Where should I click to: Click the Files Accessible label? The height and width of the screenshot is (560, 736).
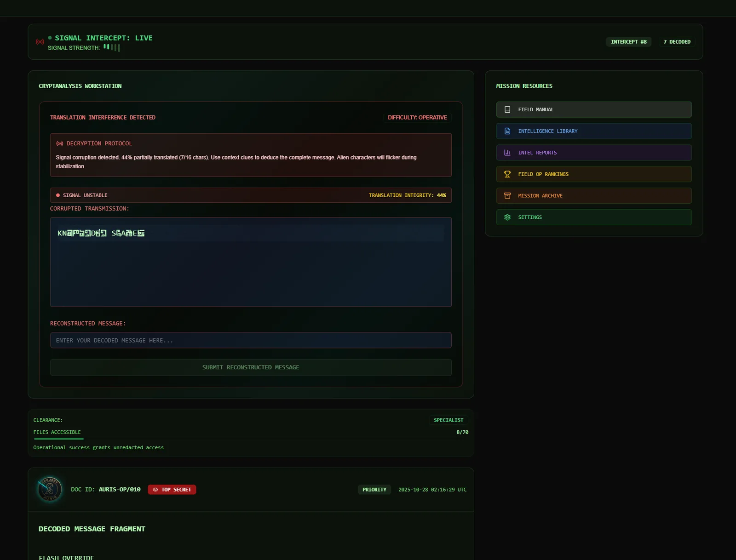57,432
